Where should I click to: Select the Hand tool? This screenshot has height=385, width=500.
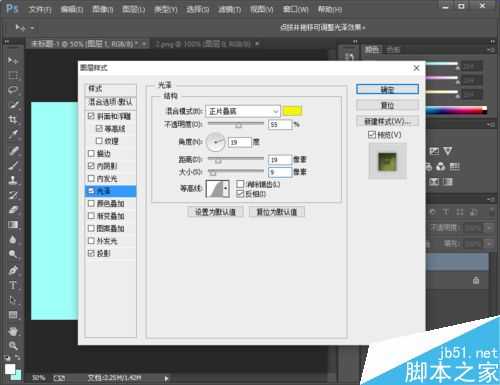tap(13, 331)
